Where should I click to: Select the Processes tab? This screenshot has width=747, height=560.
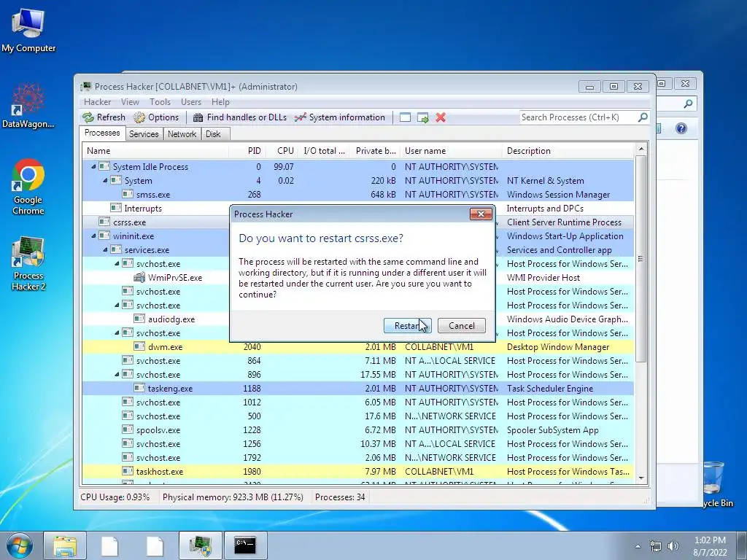102,133
